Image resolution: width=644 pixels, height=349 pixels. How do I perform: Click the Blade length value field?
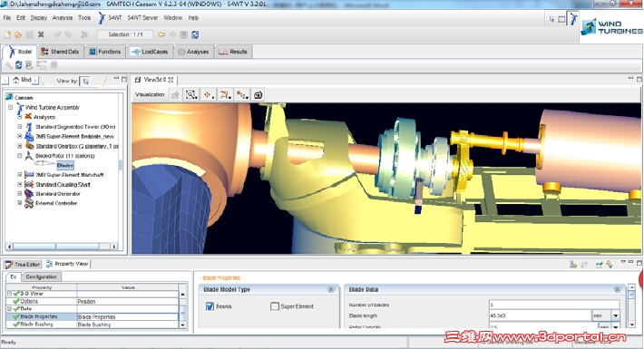tap(540, 315)
